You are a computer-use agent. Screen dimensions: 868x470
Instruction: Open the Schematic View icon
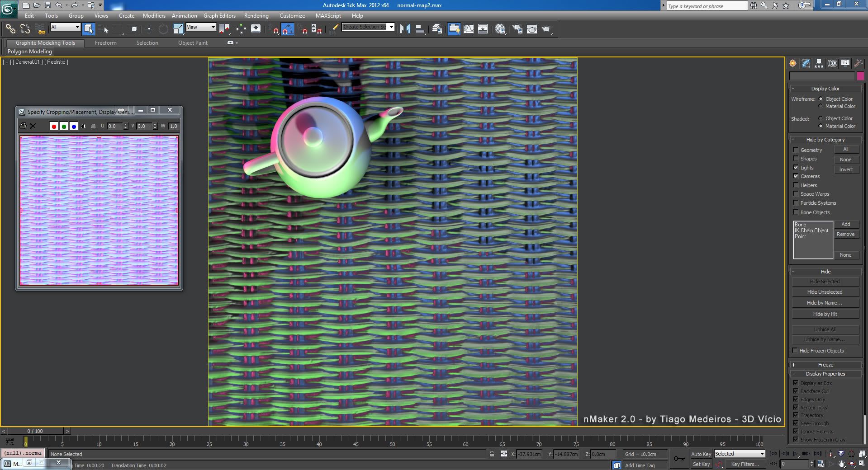(483, 29)
